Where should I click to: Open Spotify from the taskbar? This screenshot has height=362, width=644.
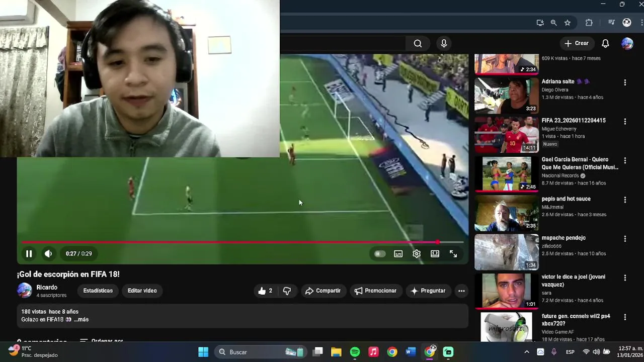[355, 352]
